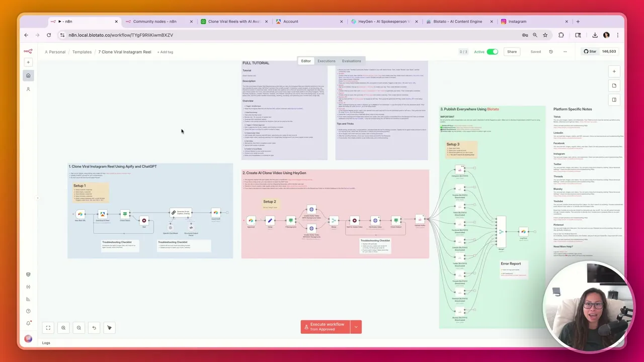Open the Logs panel at bottom
This screenshot has width=644, height=362.
[x=46, y=343]
